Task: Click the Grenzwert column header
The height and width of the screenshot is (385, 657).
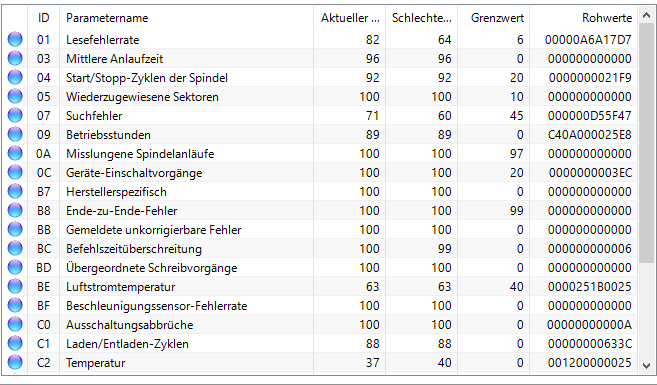Action: coord(494,18)
